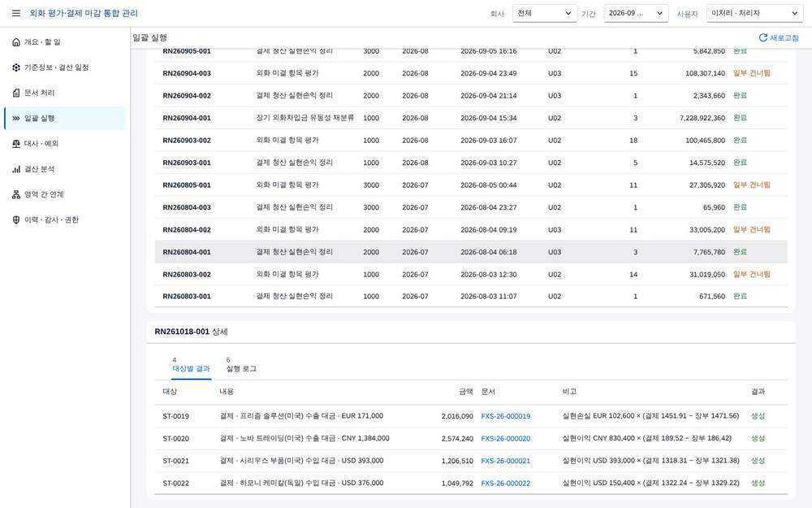Click the bar chart icon for 결산 분석
Image resolution: width=812 pixels, height=508 pixels.
(x=16, y=169)
